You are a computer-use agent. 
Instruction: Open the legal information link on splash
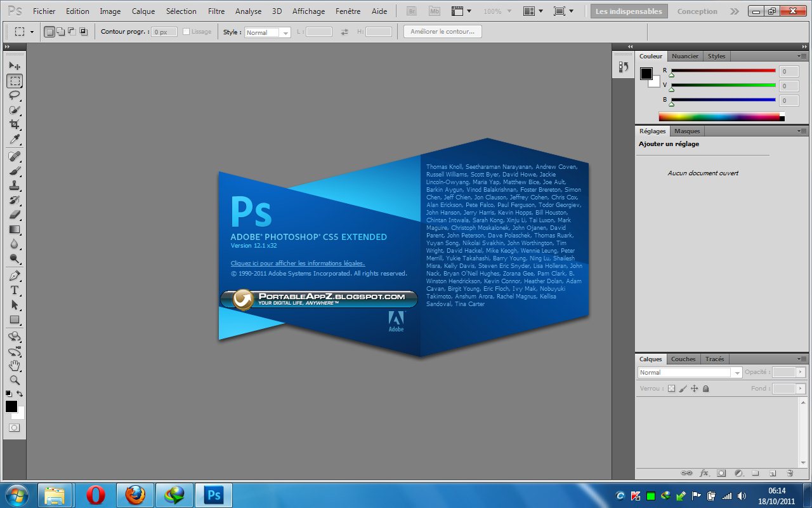pyautogui.click(x=298, y=263)
